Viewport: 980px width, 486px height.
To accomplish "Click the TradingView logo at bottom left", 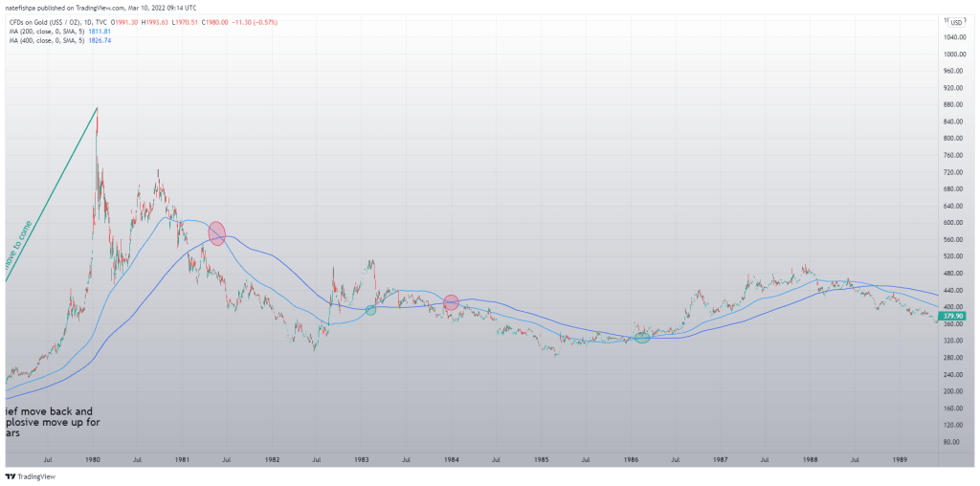I will coord(29,475).
